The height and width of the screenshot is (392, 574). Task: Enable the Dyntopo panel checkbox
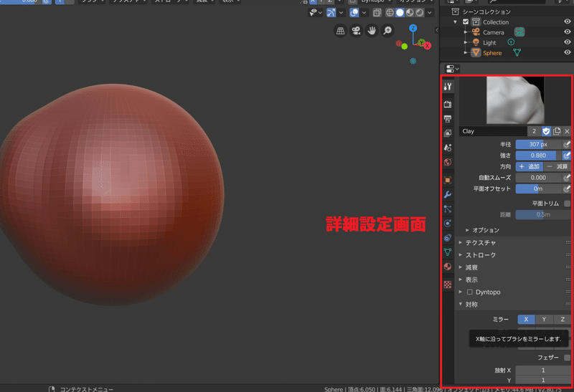(x=470, y=292)
